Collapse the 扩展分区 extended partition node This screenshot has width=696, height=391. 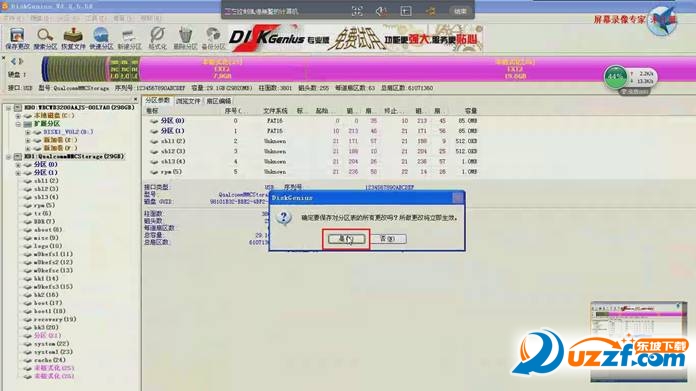coord(18,124)
